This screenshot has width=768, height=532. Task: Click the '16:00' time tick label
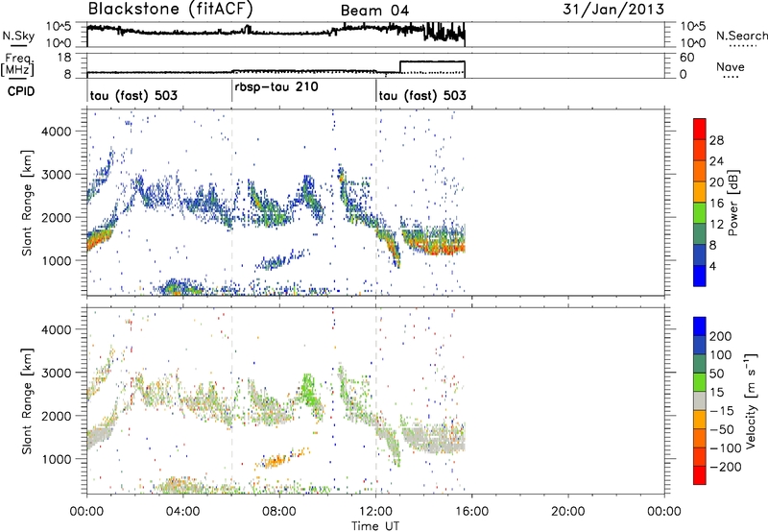pos(471,512)
